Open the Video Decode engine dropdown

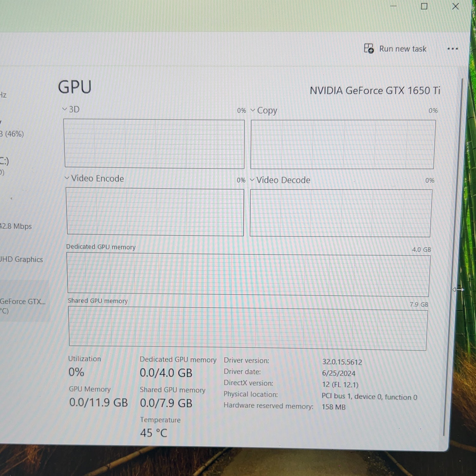click(x=252, y=180)
